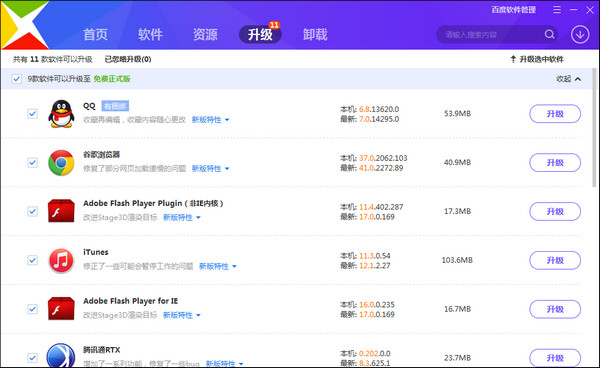This screenshot has height=368, width=600.
Task: Click the title 谷歌浏览器
Action: [101, 155]
